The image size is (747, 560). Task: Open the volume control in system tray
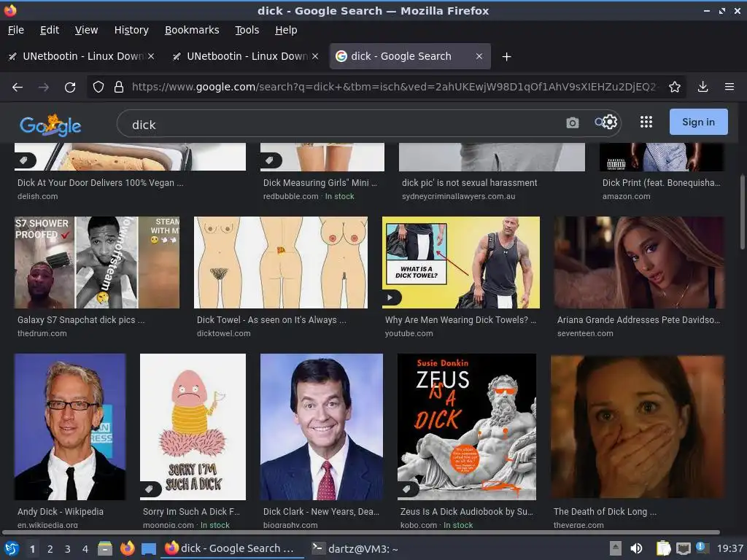coord(636,548)
